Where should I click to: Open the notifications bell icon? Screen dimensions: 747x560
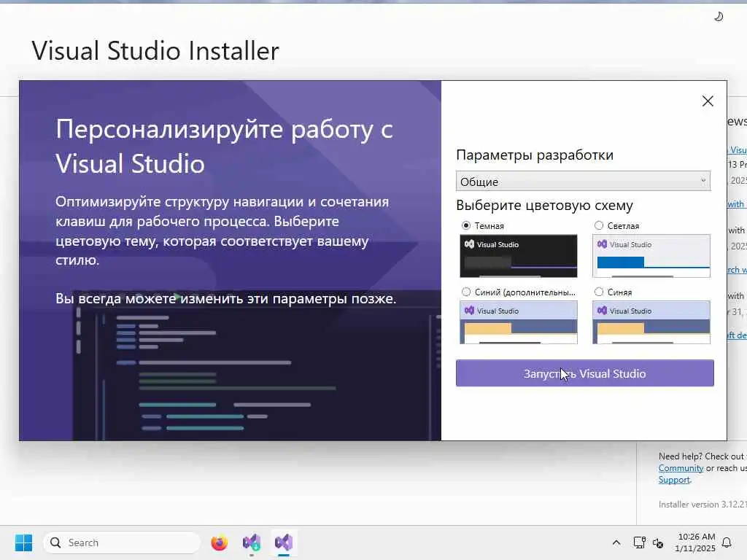click(x=727, y=542)
